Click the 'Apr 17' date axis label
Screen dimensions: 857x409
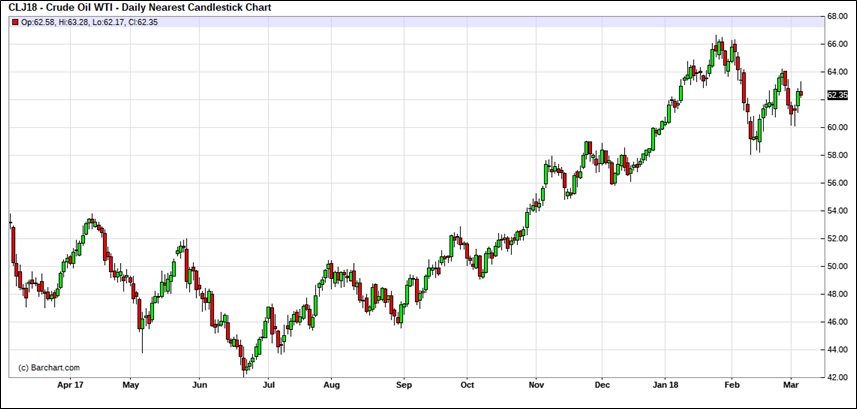pos(71,385)
